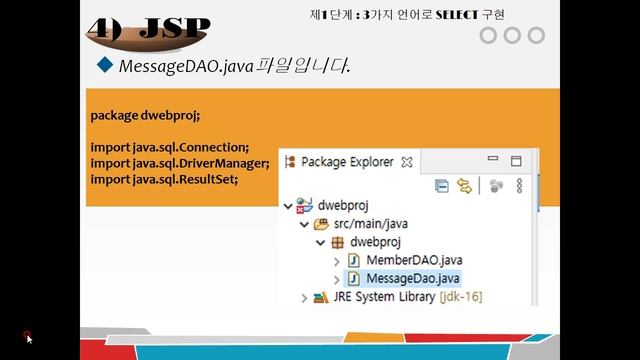Minimize the Package Explorer view
The image size is (640, 360).
click(493, 158)
